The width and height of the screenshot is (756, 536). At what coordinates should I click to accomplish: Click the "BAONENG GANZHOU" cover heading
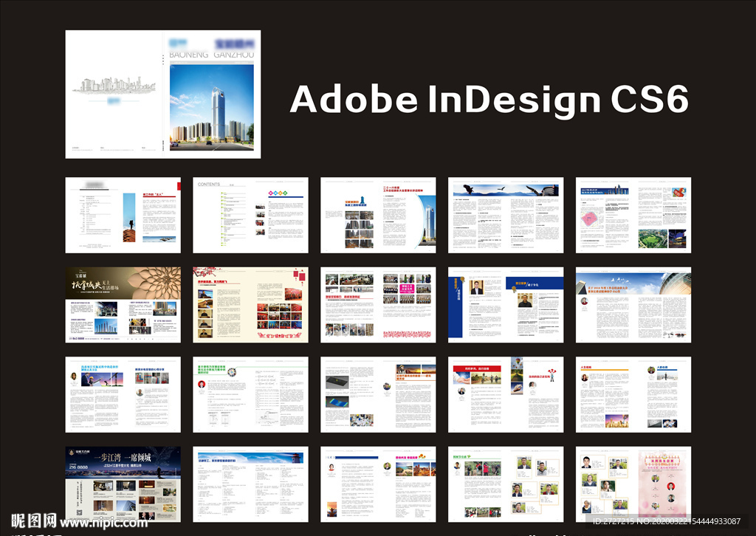[212, 55]
